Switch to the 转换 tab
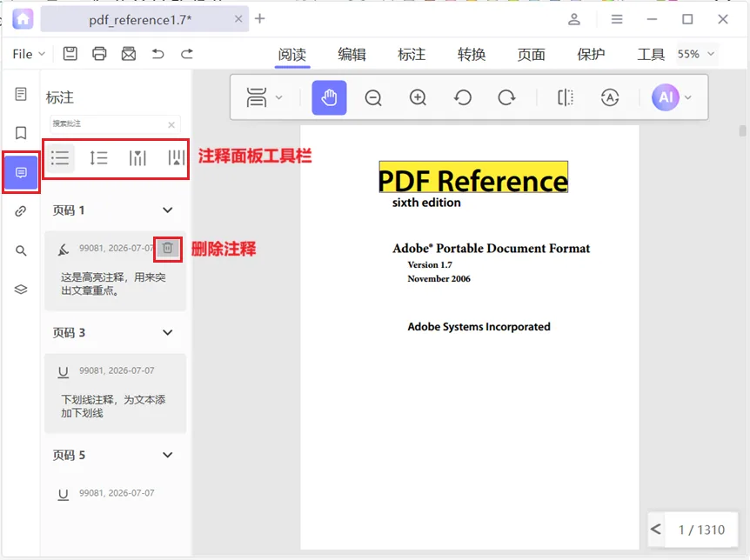Viewport: 750px width, 560px height. pyautogui.click(x=472, y=55)
